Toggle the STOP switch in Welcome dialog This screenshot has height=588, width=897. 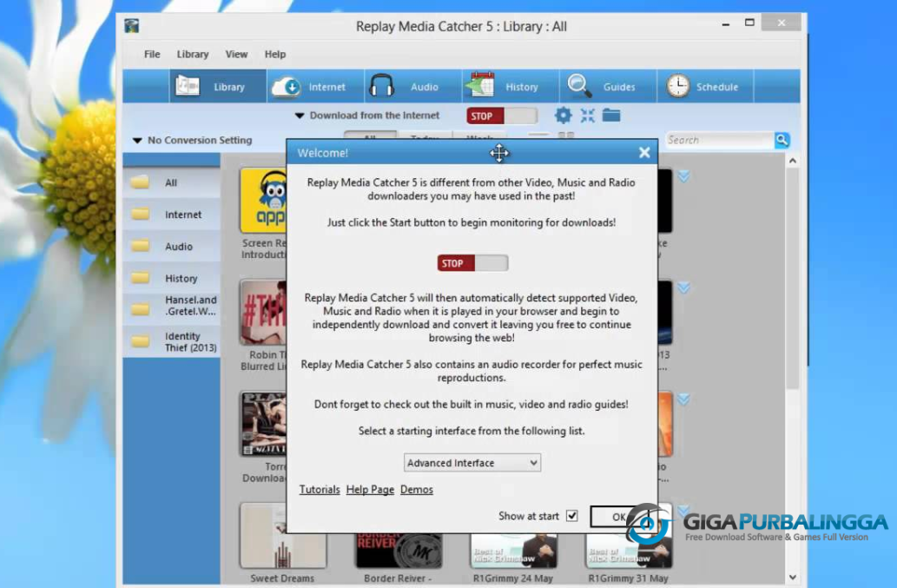472,263
